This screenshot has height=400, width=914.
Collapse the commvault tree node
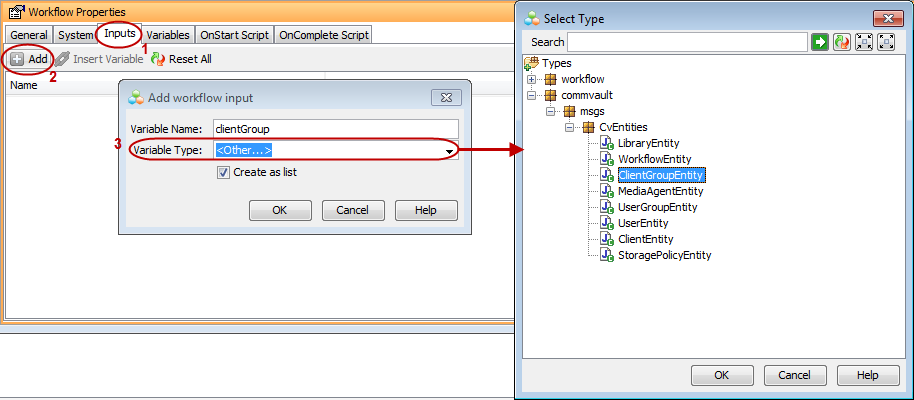tap(532, 95)
